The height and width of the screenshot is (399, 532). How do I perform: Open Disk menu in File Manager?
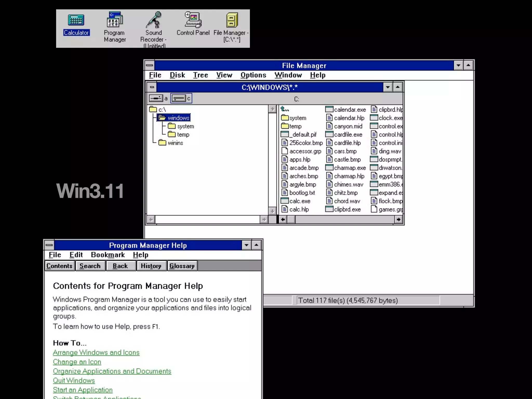[177, 75]
